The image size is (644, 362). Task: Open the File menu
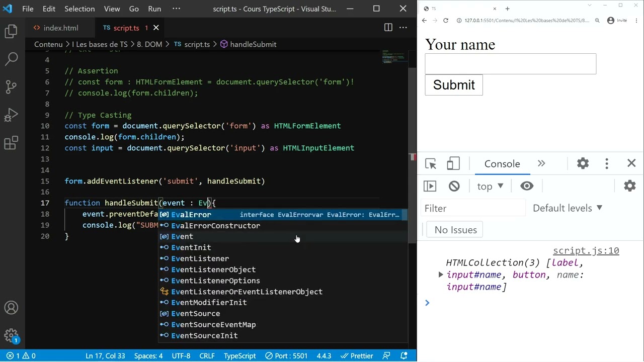(x=28, y=9)
